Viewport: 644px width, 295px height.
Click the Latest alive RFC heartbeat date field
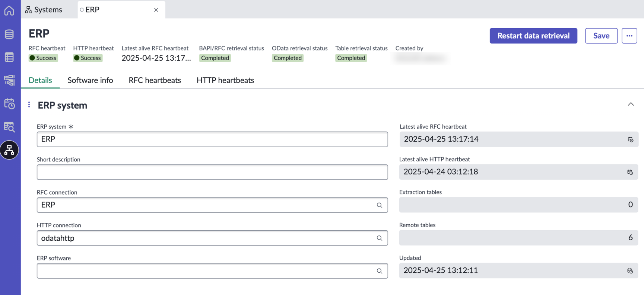[519, 139]
